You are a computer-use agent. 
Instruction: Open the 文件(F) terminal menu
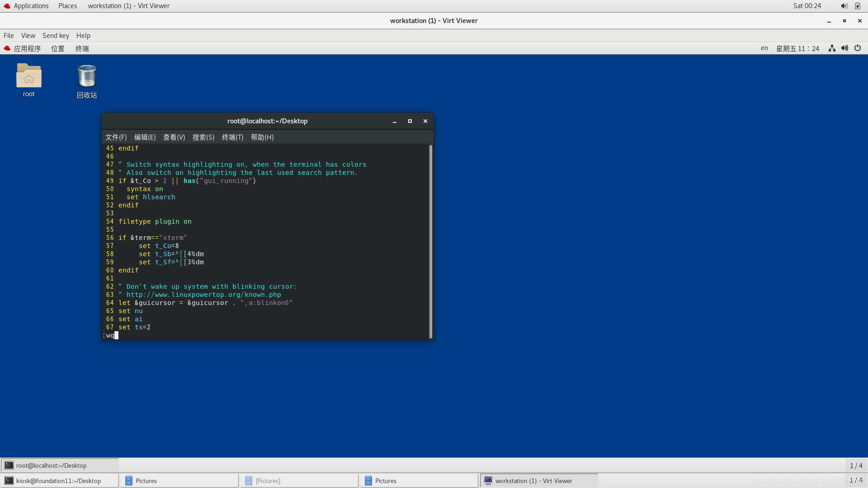point(116,137)
